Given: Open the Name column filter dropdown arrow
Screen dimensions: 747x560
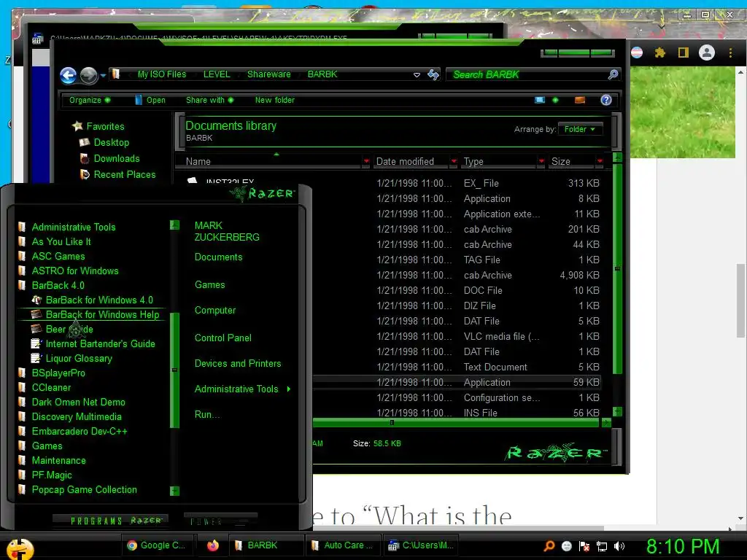Looking at the screenshot, I should tap(366, 161).
